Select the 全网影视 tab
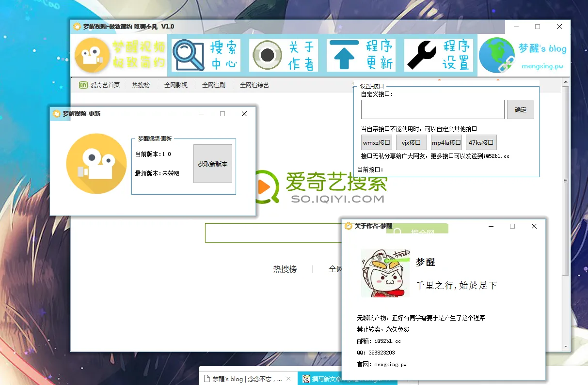The width and height of the screenshot is (588, 385). 175,85
